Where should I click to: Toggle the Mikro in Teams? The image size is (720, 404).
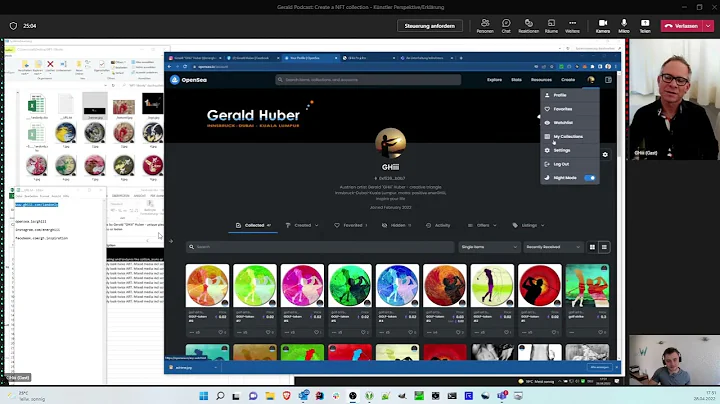pyautogui.click(x=624, y=26)
